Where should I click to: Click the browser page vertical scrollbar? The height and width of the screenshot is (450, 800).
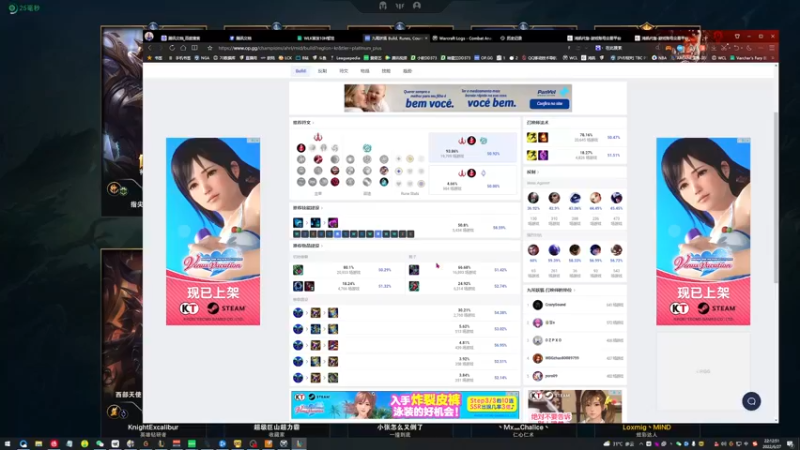pyautogui.click(x=776, y=196)
